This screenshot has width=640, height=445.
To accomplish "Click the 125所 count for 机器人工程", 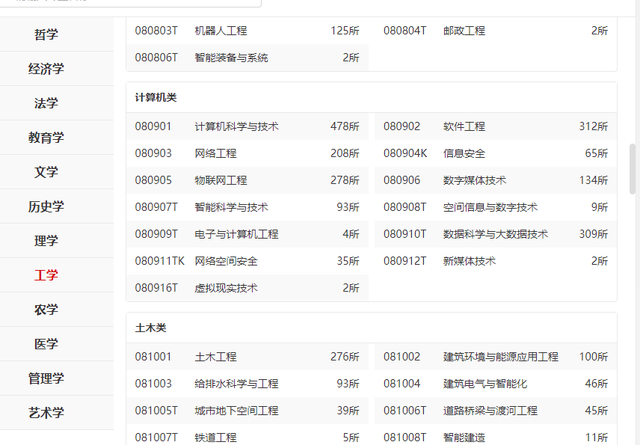I will tap(345, 31).
